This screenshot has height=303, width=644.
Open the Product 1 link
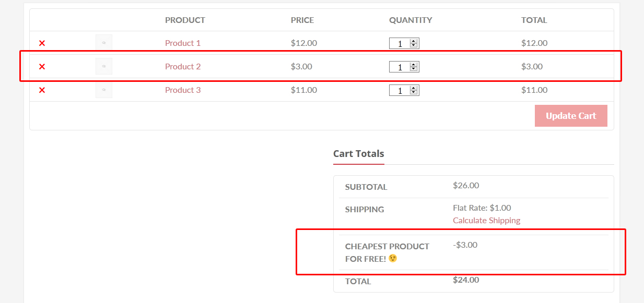tap(183, 43)
